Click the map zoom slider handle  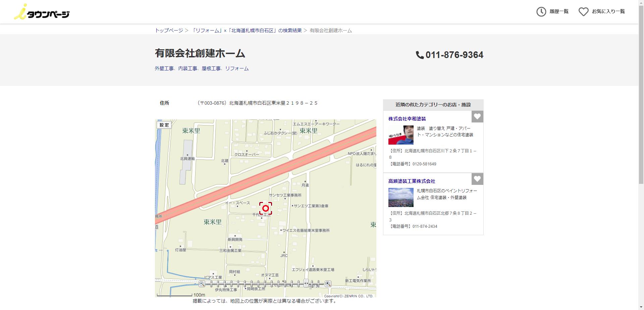tap(306, 284)
